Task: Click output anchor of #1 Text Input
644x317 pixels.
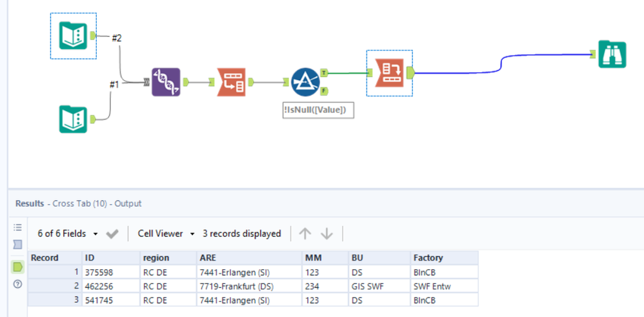Action: pyautogui.click(x=93, y=119)
